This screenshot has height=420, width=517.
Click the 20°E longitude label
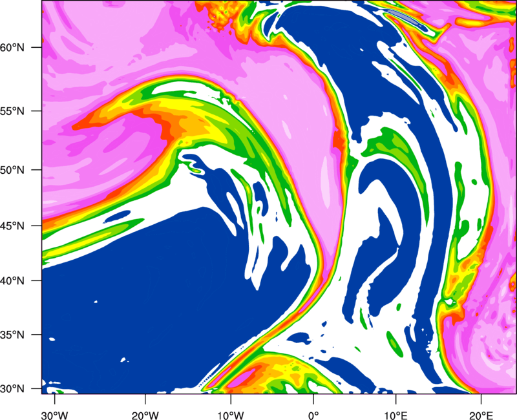(481, 415)
